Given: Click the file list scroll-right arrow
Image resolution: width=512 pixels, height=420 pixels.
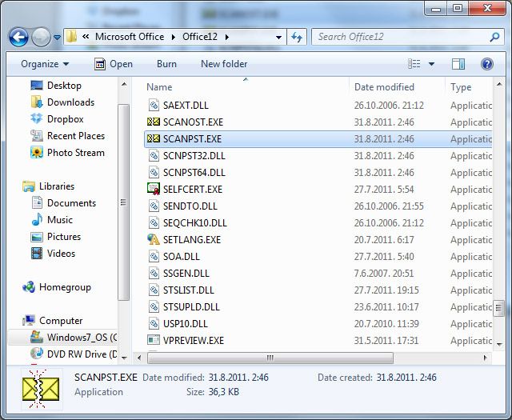Looking at the screenshot, I should pyautogui.click(x=486, y=358).
